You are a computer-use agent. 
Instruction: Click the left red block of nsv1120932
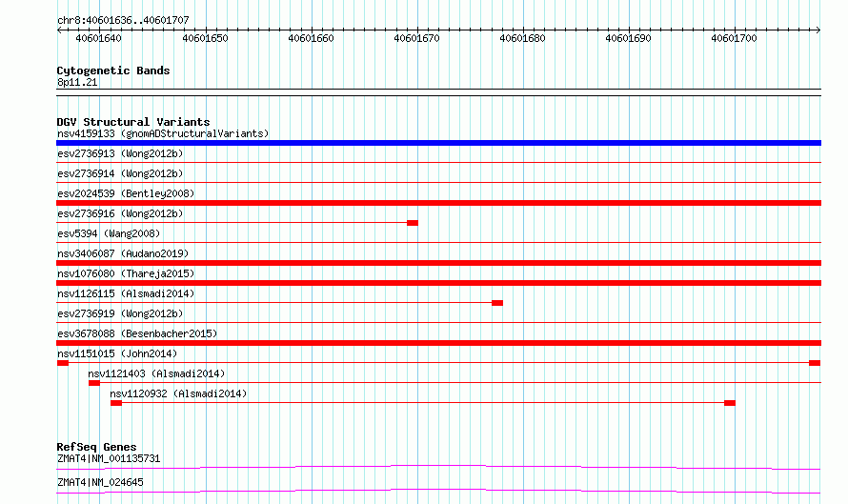pyautogui.click(x=116, y=403)
